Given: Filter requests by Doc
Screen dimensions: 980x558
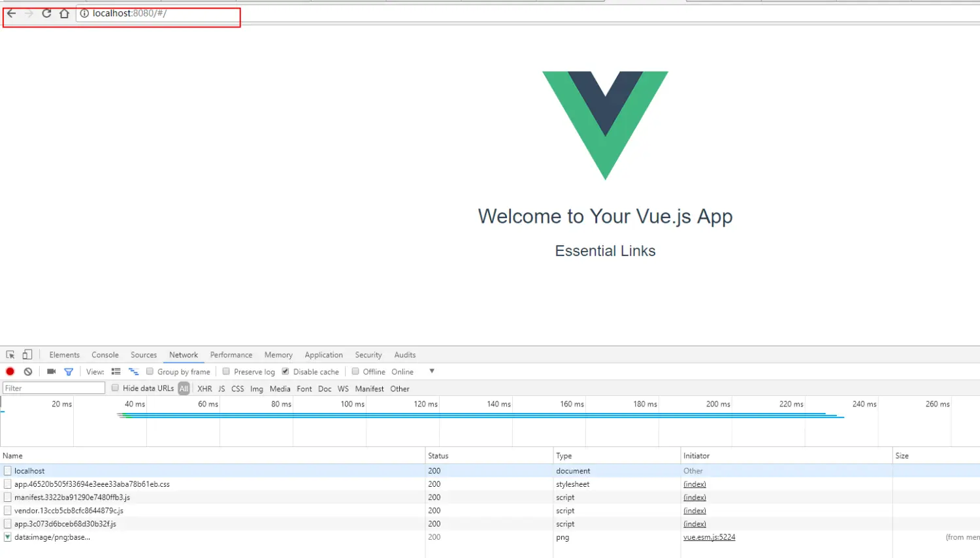Looking at the screenshot, I should click(x=325, y=389).
